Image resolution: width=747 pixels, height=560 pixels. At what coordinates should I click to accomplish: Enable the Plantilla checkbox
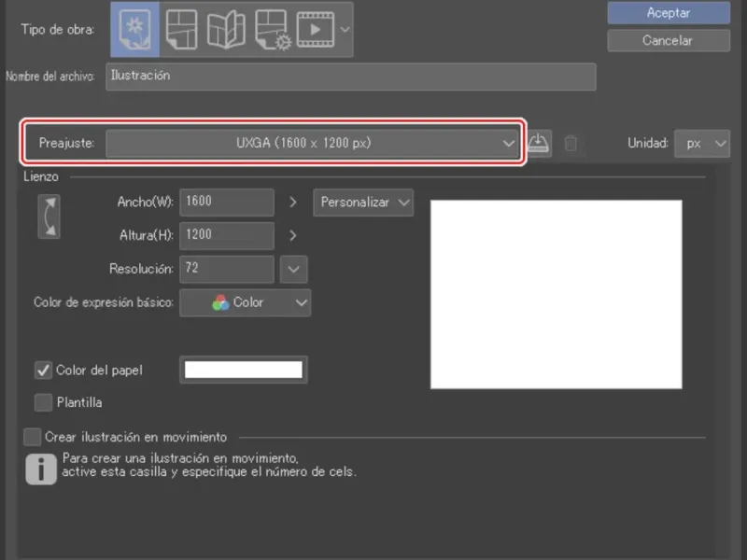43,402
